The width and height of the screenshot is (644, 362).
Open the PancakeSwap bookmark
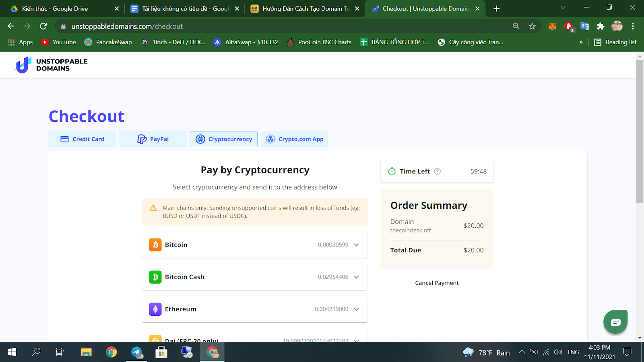(108, 42)
